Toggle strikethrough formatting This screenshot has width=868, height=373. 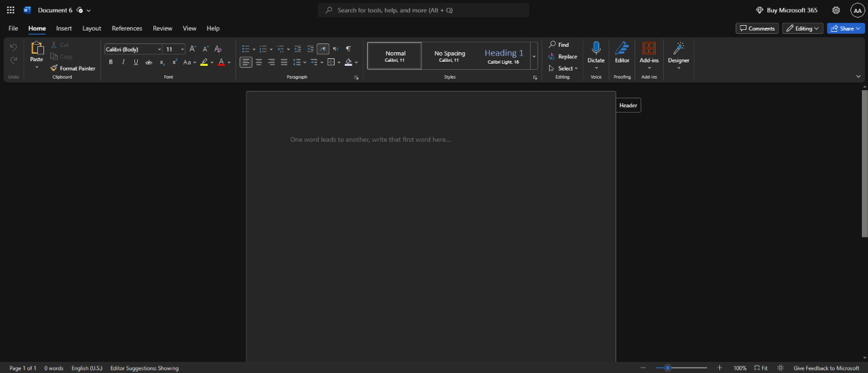[149, 62]
